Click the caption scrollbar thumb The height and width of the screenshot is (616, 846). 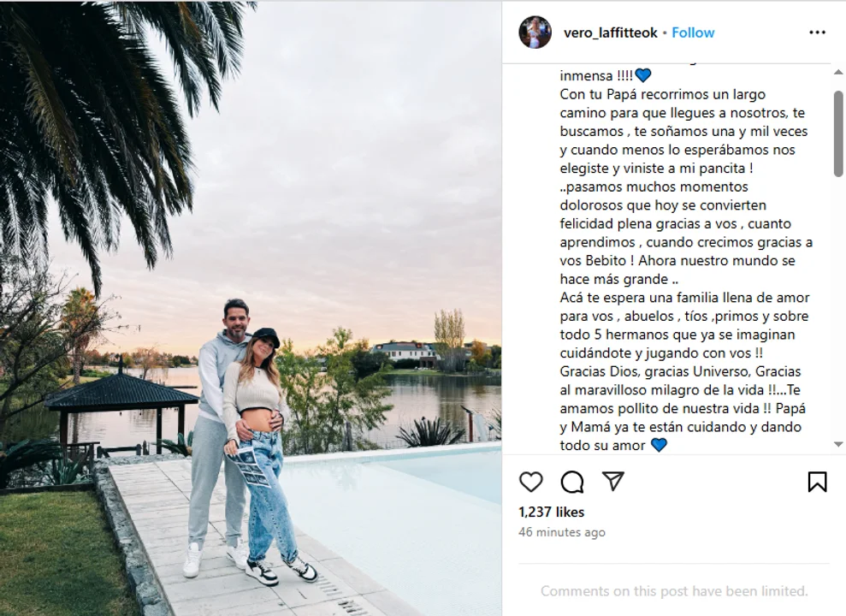click(x=838, y=133)
